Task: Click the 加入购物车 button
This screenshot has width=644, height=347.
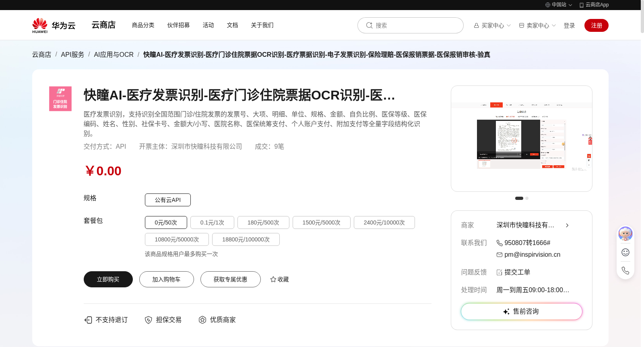Action: (167, 279)
